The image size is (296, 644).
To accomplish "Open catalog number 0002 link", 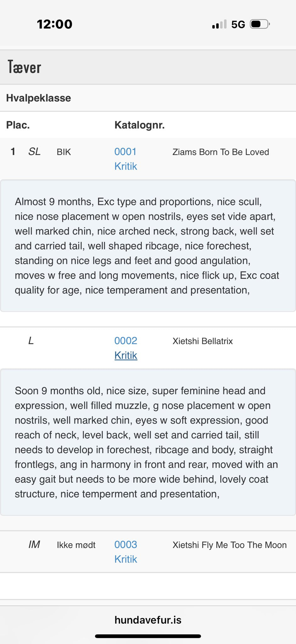I will click(x=126, y=341).
